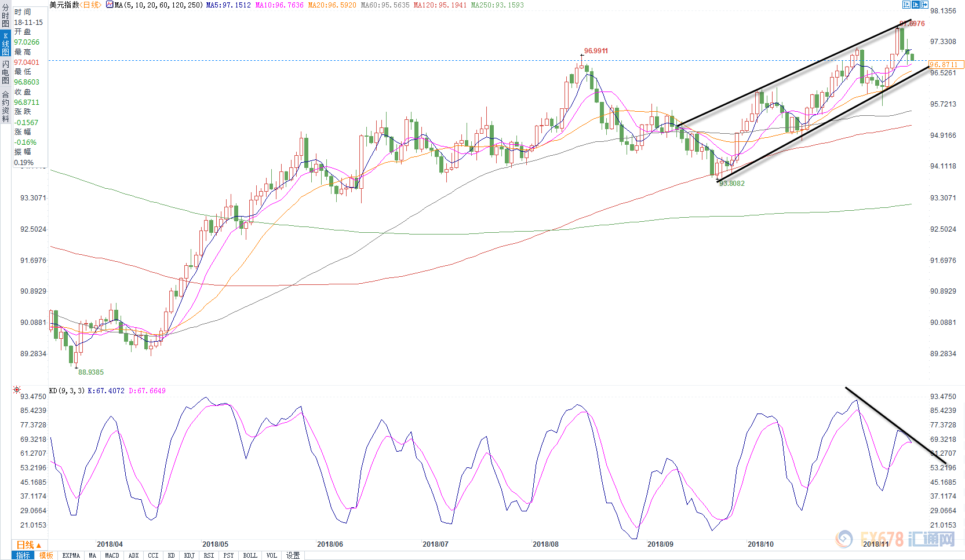Open the 合约资料 side tab

pyautogui.click(x=5, y=106)
